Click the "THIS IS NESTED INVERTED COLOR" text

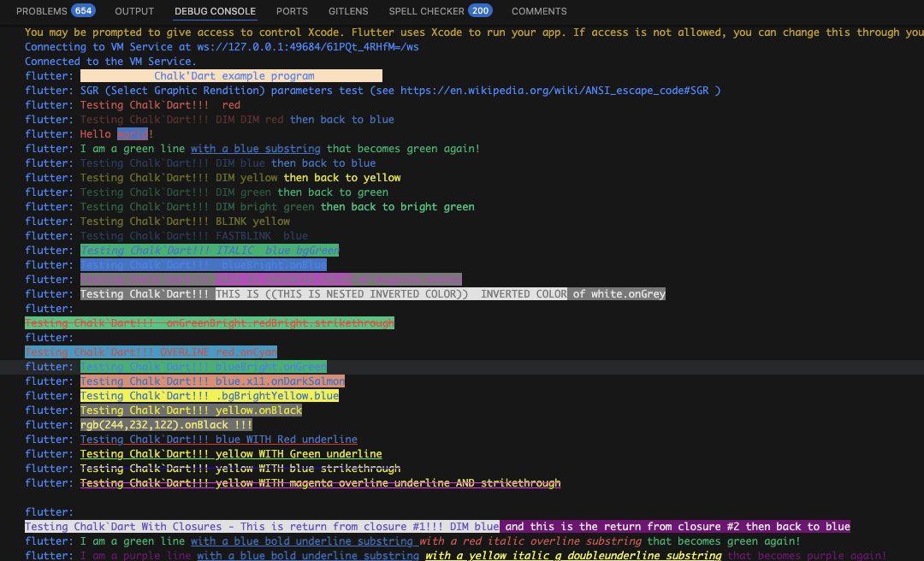click(366, 294)
